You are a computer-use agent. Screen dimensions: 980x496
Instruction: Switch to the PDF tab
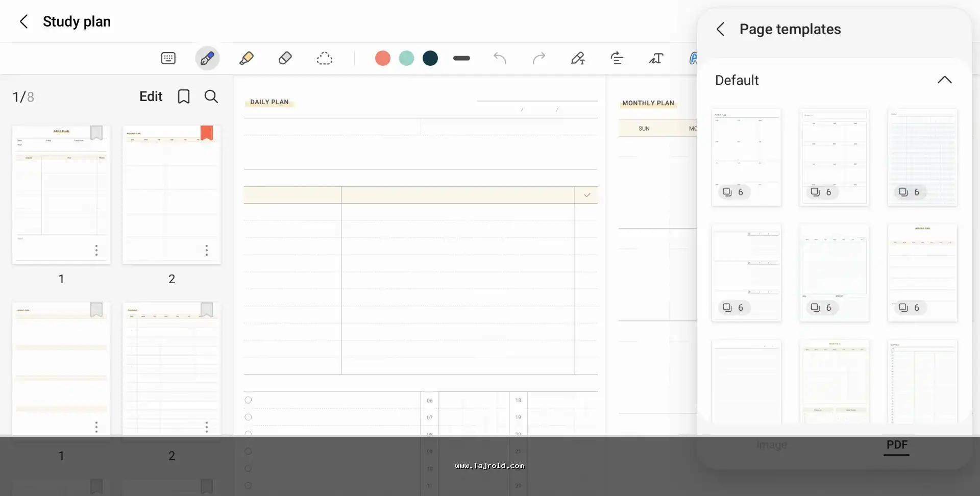897,445
